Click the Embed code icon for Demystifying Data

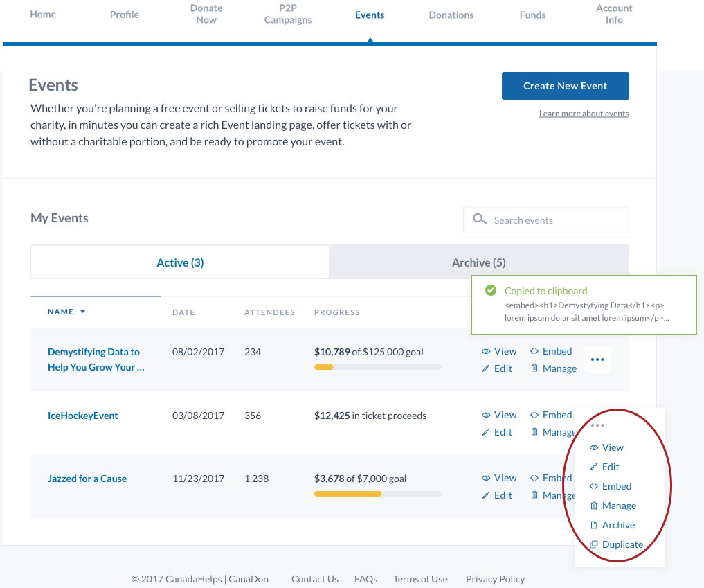click(x=534, y=351)
